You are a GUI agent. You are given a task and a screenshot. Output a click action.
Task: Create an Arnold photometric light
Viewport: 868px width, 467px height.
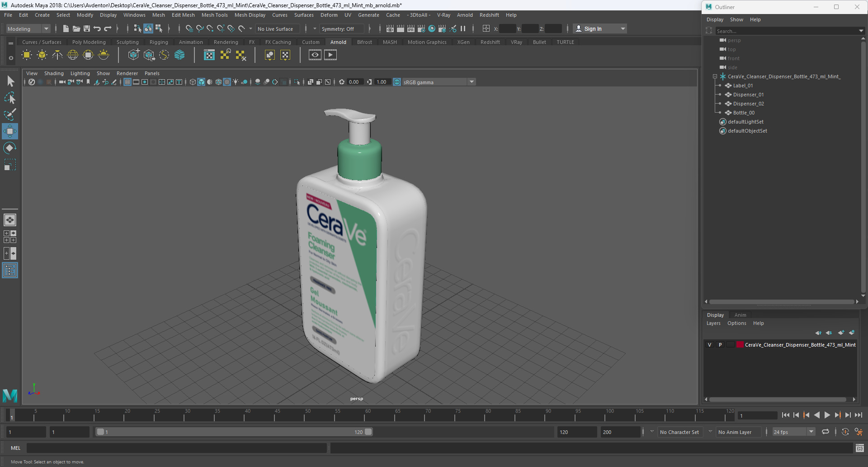coord(57,55)
